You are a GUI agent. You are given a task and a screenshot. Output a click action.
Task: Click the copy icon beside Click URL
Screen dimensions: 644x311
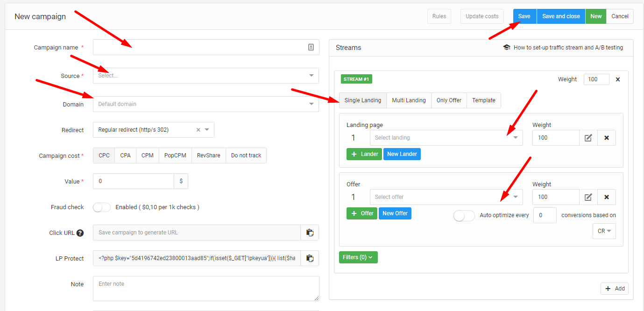click(x=310, y=233)
